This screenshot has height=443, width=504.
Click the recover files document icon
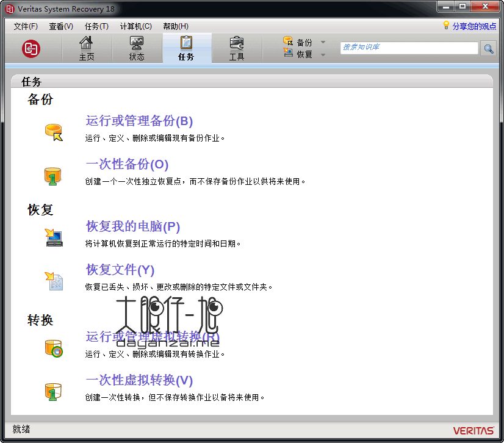coord(54,281)
